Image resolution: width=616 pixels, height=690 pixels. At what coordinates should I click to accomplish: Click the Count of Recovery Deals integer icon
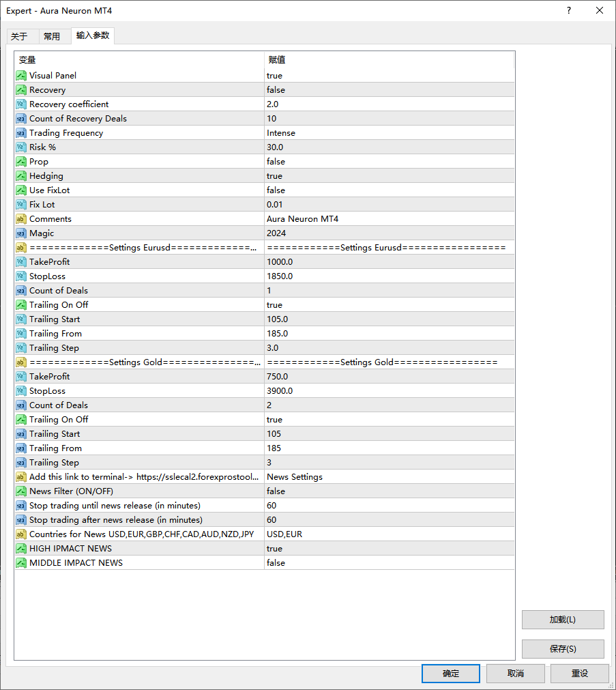click(x=20, y=119)
